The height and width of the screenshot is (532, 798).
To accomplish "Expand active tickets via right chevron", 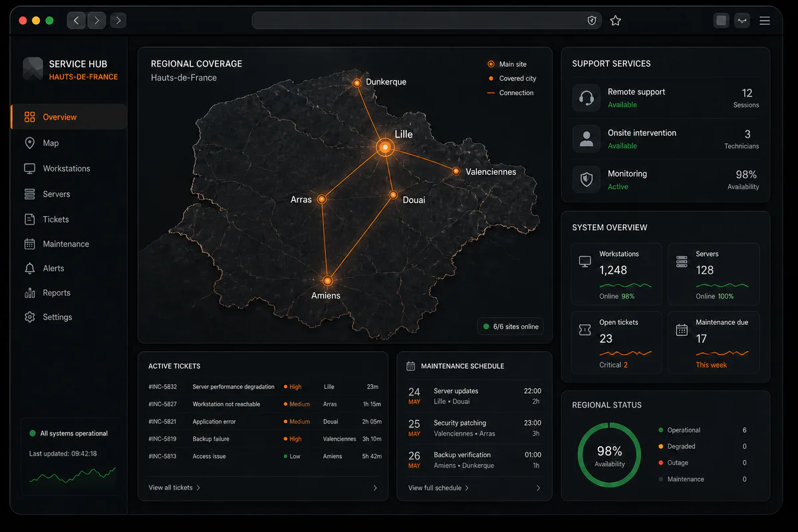I will click(375, 487).
